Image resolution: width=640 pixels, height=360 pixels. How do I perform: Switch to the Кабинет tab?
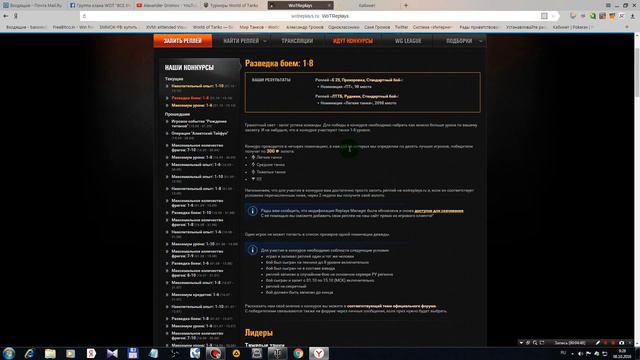coord(367,6)
